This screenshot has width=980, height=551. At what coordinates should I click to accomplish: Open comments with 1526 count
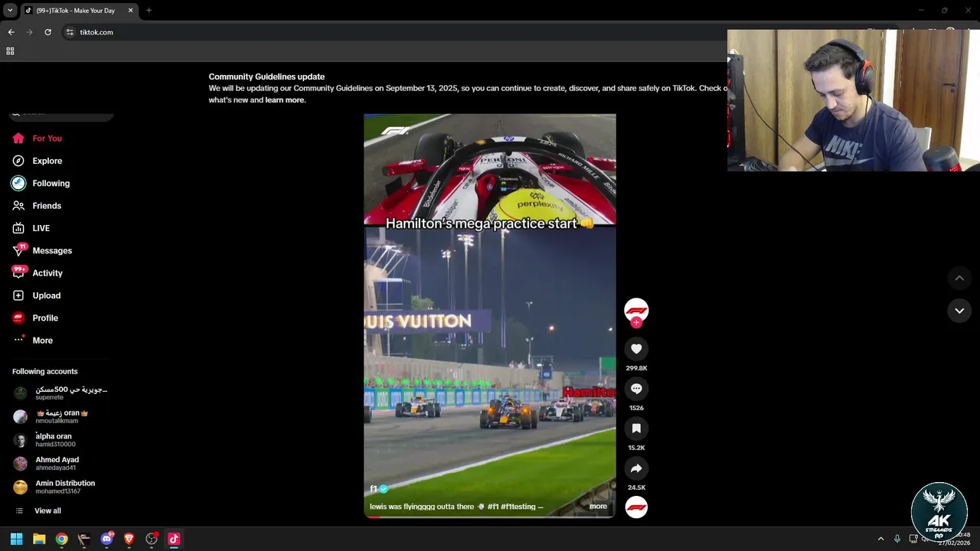(636, 389)
